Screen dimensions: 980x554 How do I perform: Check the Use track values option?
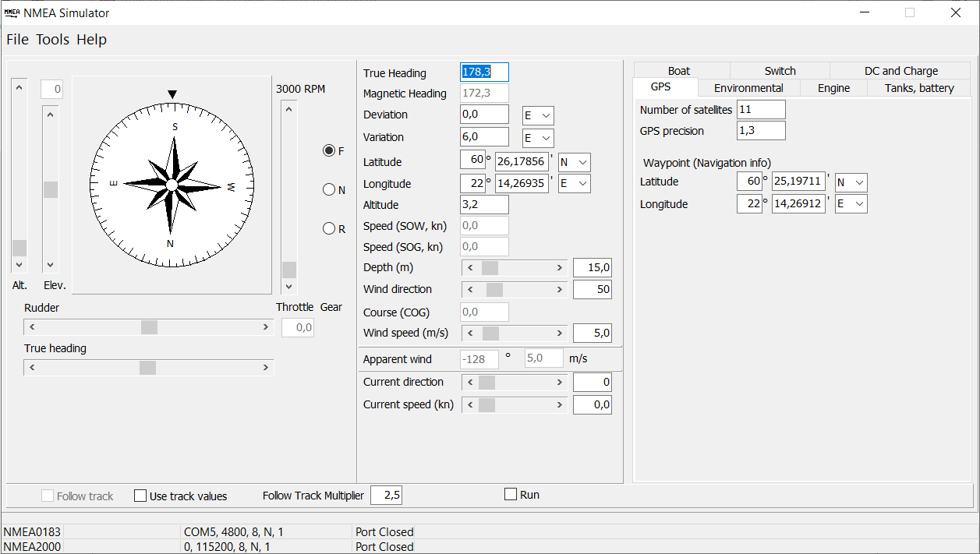[140, 495]
